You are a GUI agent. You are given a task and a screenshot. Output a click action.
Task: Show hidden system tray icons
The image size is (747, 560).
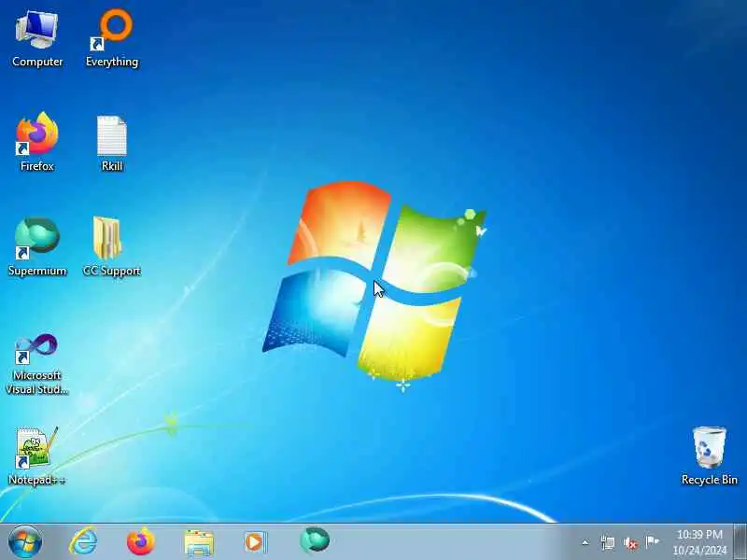tap(585, 542)
